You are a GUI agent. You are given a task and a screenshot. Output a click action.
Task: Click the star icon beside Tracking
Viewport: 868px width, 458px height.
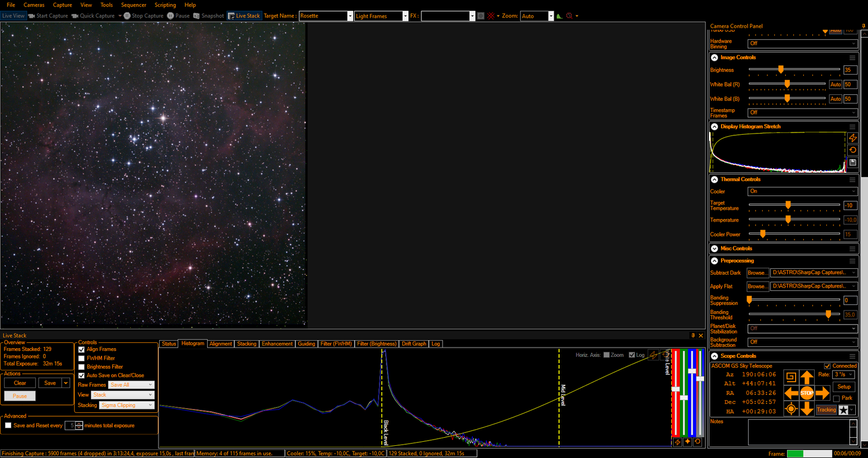pos(844,410)
